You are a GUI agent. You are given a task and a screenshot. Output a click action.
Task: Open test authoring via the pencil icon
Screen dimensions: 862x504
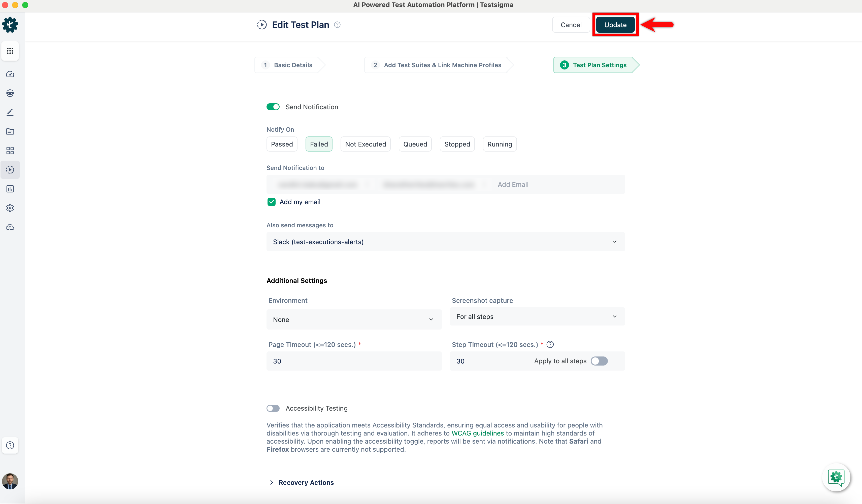click(x=10, y=112)
